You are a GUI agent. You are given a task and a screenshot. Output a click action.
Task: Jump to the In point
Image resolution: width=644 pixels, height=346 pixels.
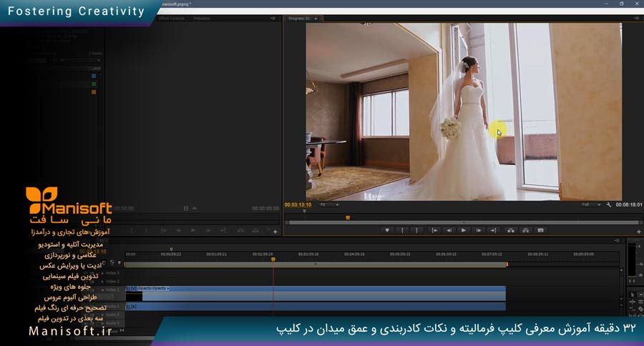coord(434,231)
